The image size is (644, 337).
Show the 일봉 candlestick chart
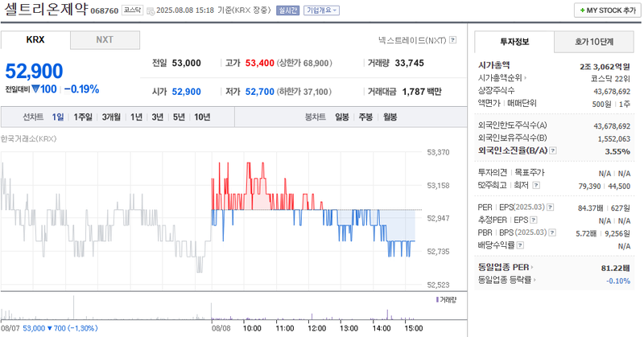tap(341, 117)
